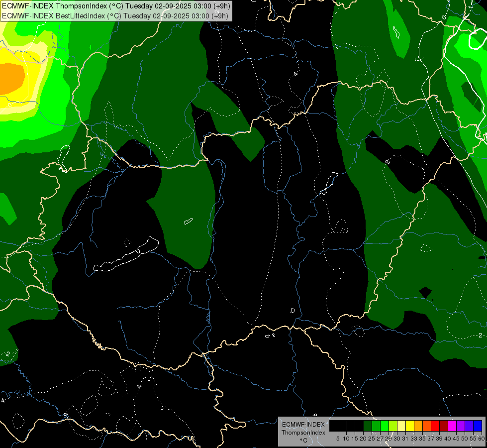Click legend tick label 35
487x448 pixels.
[x=423, y=439]
